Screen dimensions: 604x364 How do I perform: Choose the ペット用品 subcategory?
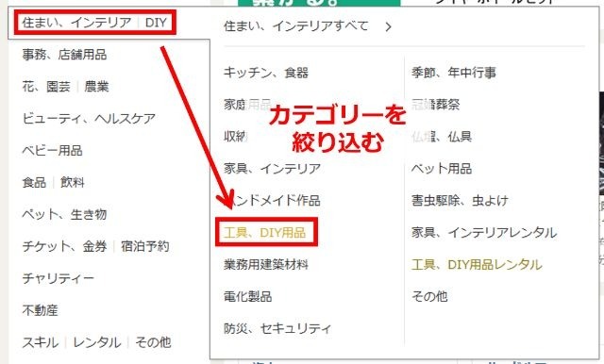pos(442,169)
